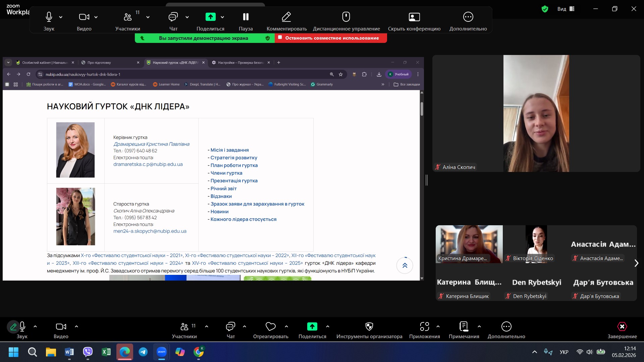The image size is (644, 362).
Task: Click the Pause share icon
Action: [246, 17]
